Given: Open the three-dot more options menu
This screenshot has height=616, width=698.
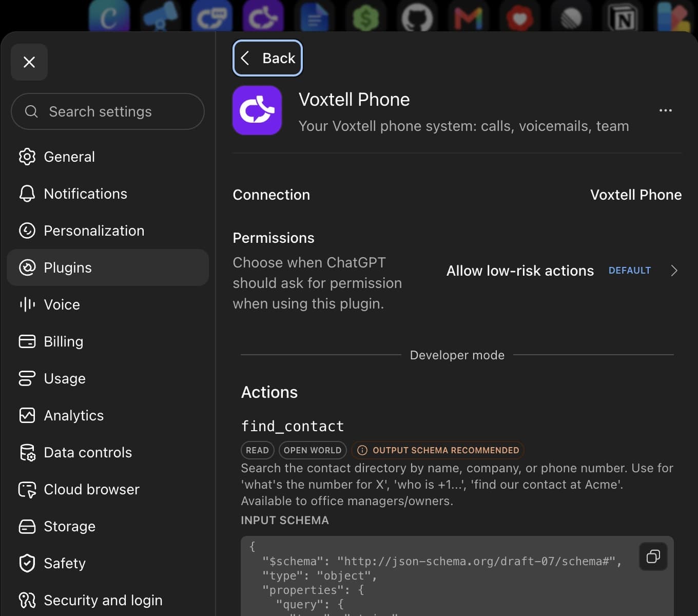Looking at the screenshot, I should [x=666, y=110].
